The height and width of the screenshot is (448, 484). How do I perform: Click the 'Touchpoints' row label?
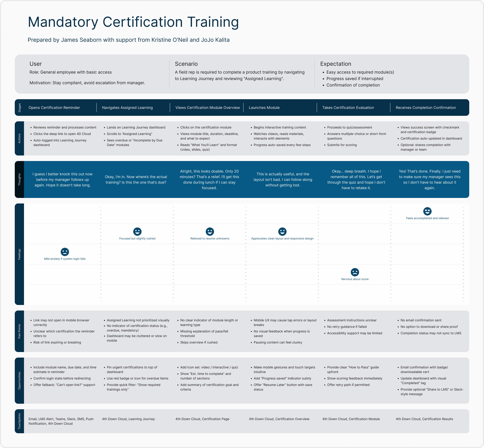click(19, 421)
